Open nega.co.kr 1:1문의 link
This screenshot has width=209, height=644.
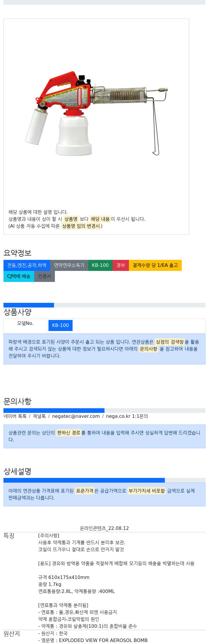tap(127, 416)
